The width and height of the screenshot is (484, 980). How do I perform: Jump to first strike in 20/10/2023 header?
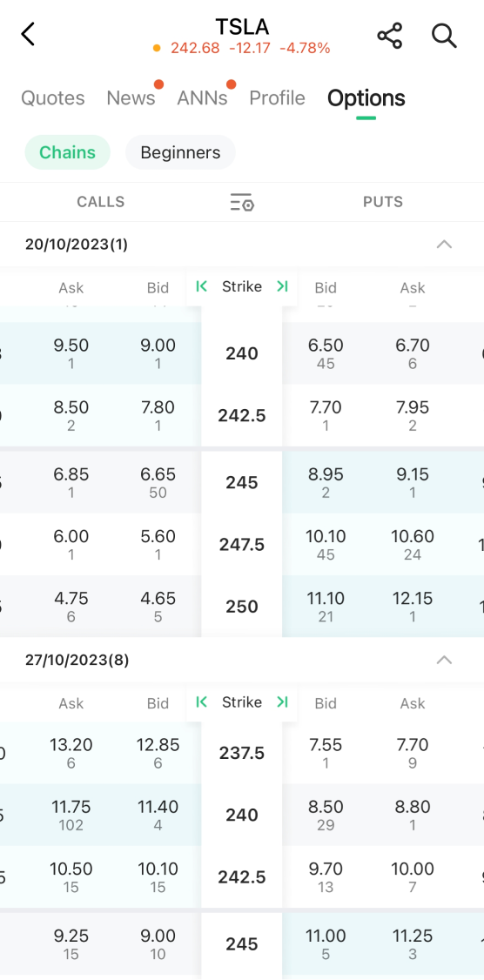pos(201,286)
